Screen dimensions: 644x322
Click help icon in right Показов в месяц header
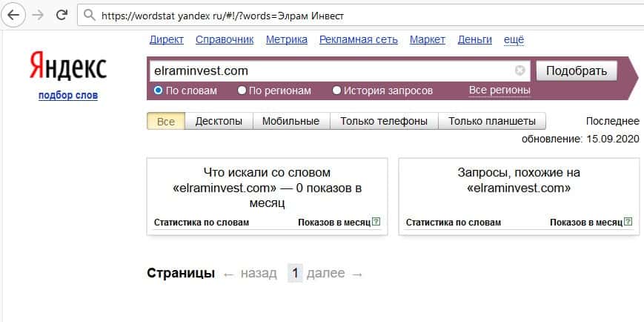pyautogui.click(x=628, y=222)
